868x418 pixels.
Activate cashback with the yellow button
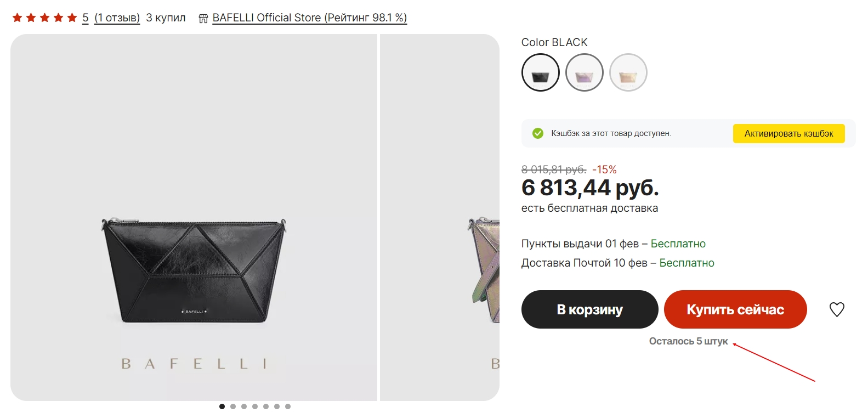(x=788, y=133)
